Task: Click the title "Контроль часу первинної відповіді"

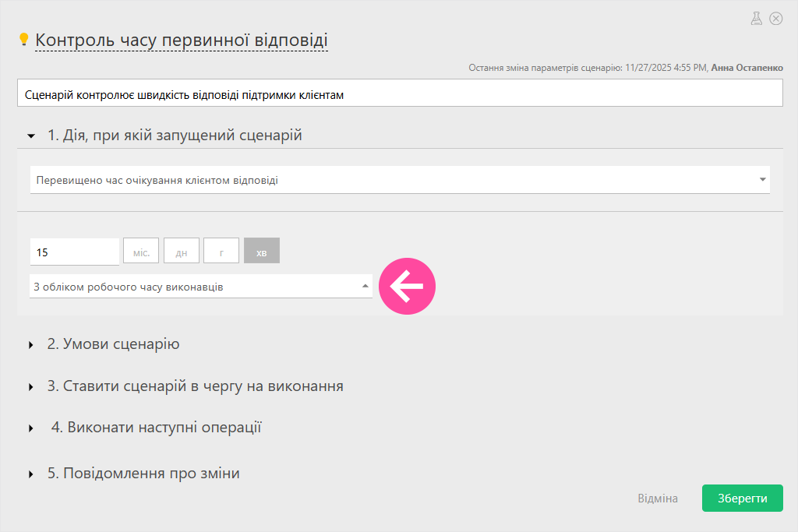Action: [182, 40]
